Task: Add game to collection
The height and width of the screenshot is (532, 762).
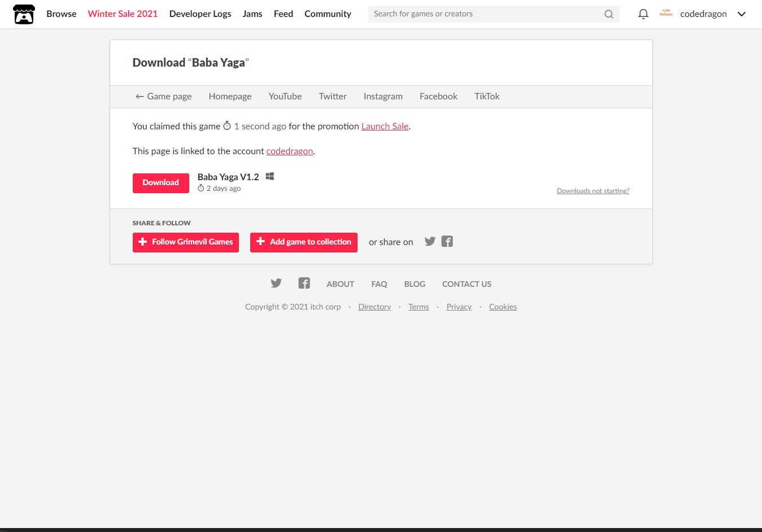Action: coord(304,242)
